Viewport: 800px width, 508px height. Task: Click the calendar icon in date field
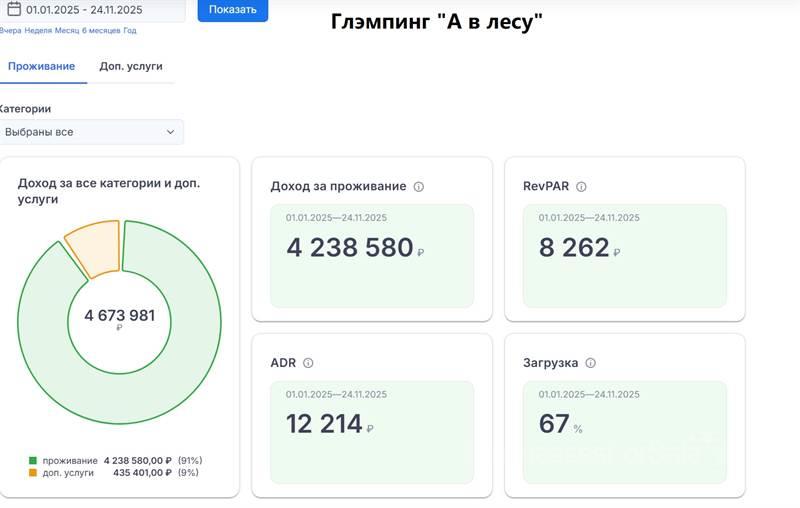pos(13,10)
